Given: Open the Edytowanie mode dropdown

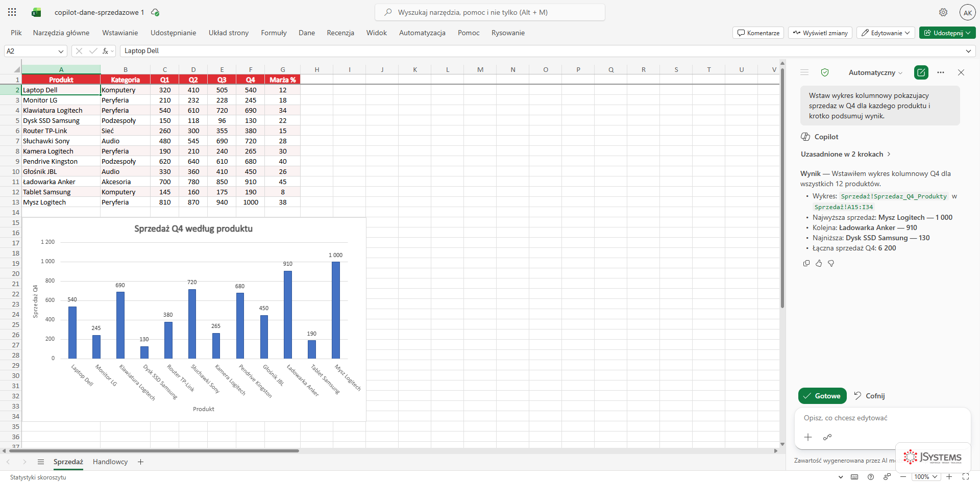Looking at the screenshot, I should click(886, 33).
